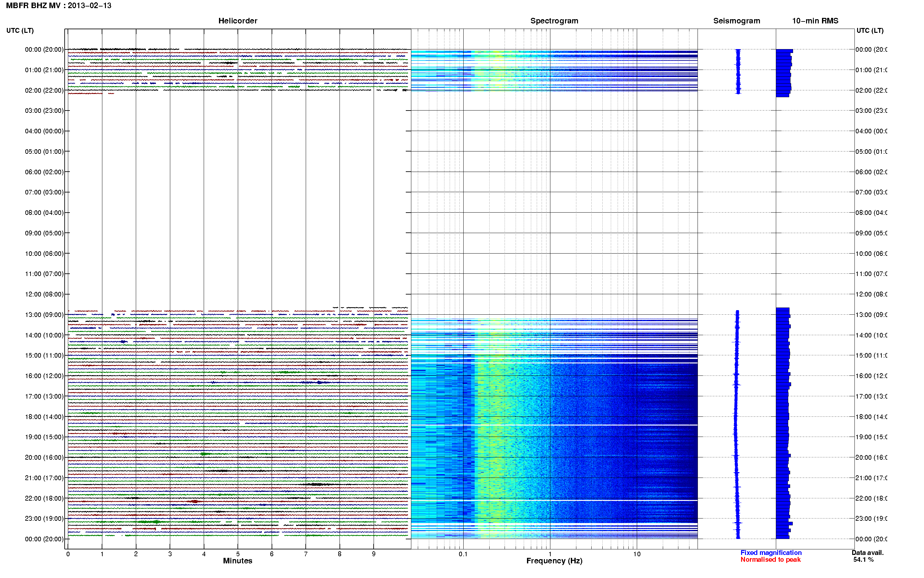The width and height of the screenshot is (924, 578).
Task: Pick the 22:00 (18:00) label on left axis
Action: click(44, 498)
